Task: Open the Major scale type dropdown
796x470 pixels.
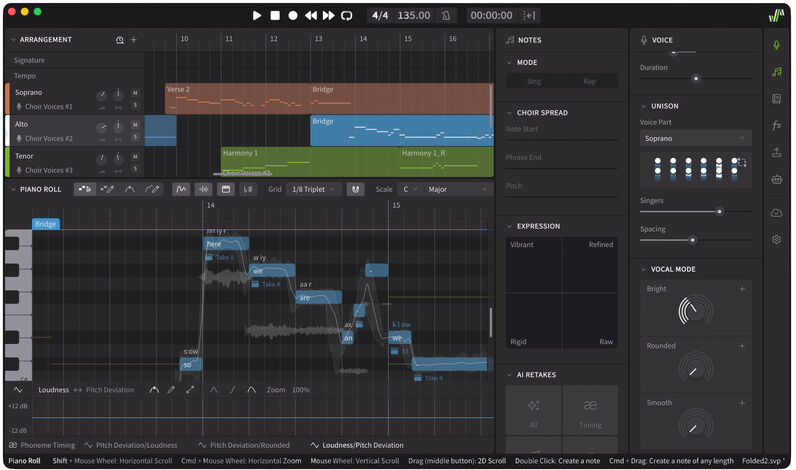Action: 457,189
